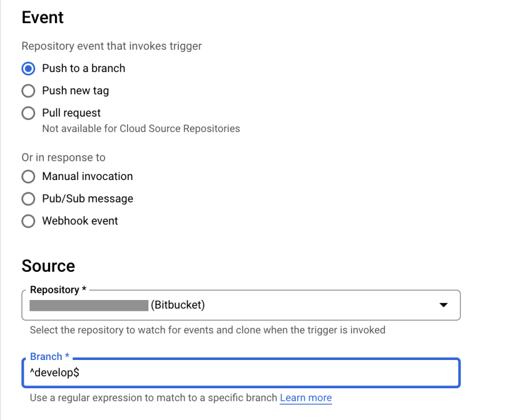Click the "Pull request" label text
508x420 pixels.
click(71, 113)
